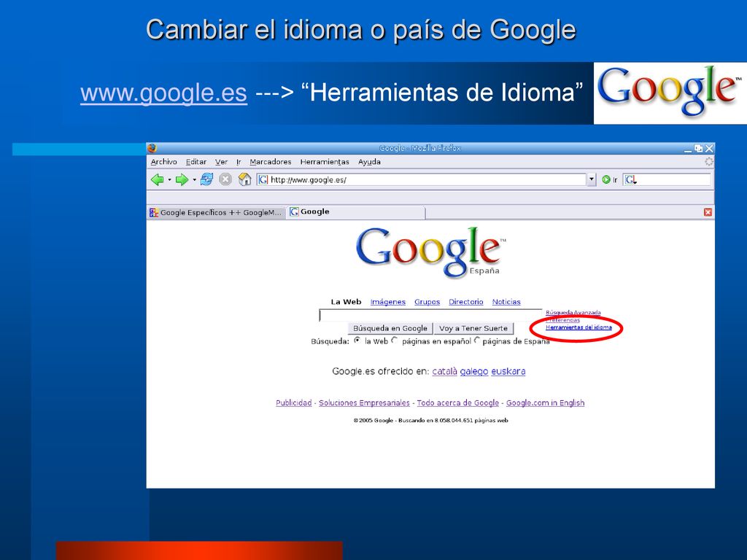Image resolution: width=747 pixels, height=560 pixels.
Task: Select the 'páginas de España' radio button
Action: 477,340
